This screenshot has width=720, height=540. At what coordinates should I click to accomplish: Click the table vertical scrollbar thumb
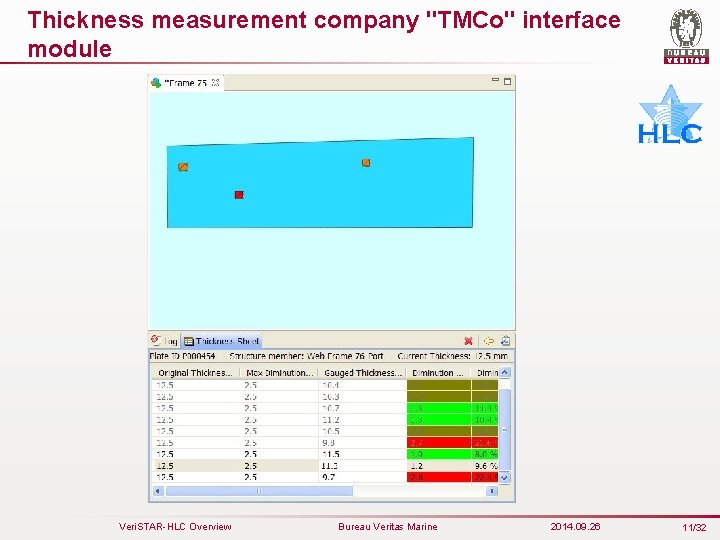pyautogui.click(x=505, y=429)
